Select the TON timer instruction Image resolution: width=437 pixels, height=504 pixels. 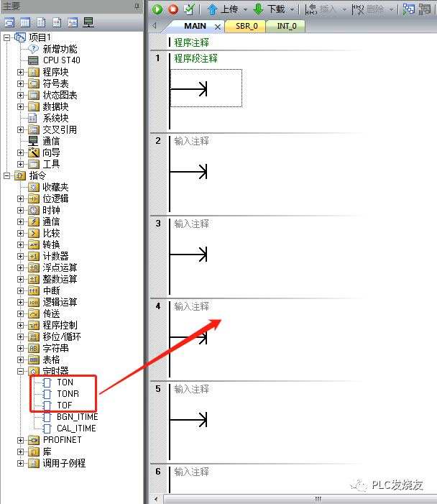point(65,382)
